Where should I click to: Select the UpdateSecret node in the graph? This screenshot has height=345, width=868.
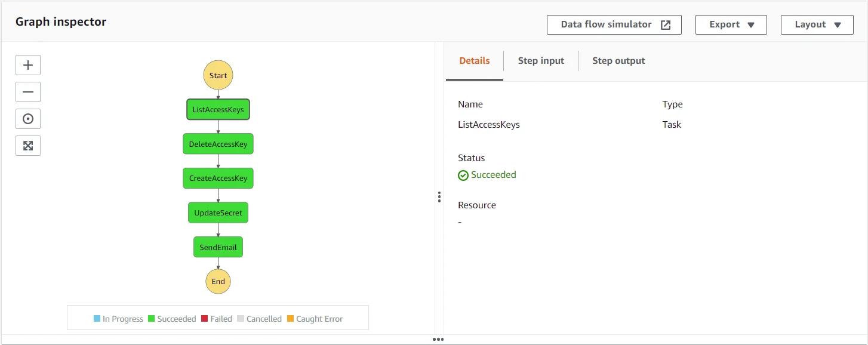click(217, 212)
